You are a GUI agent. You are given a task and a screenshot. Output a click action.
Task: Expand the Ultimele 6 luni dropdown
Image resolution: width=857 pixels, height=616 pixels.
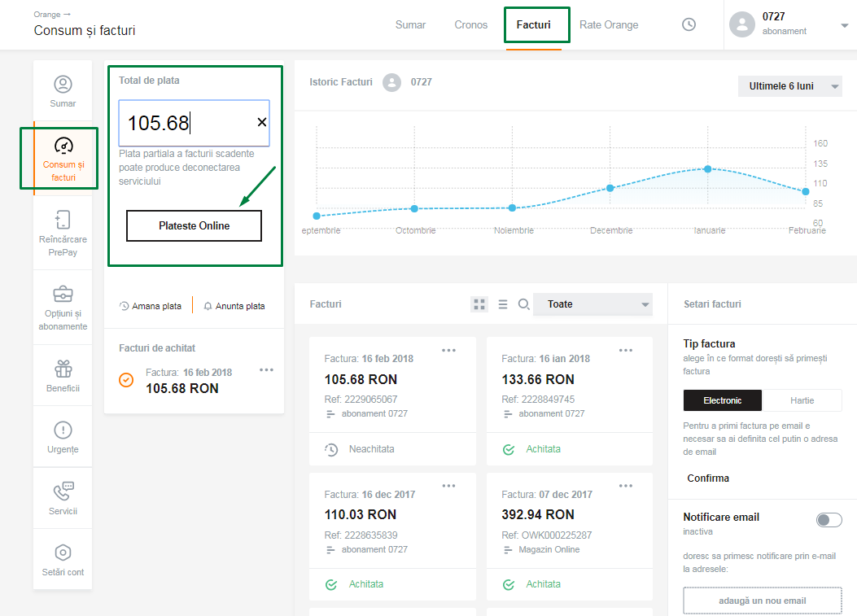click(x=789, y=86)
